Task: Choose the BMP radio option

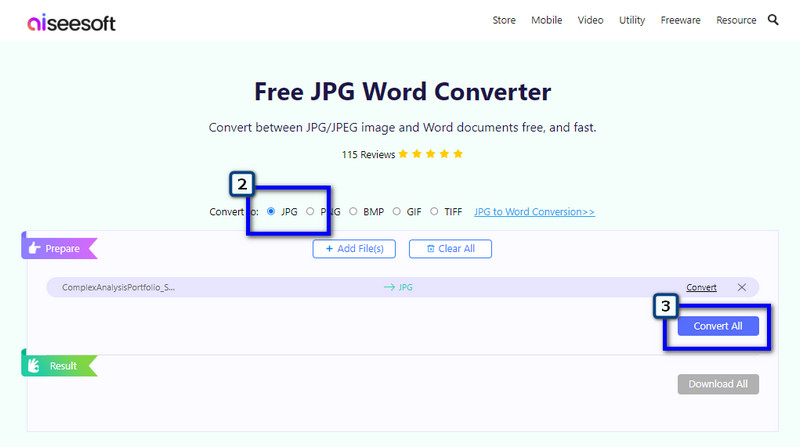Action: pyautogui.click(x=353, y=211)
